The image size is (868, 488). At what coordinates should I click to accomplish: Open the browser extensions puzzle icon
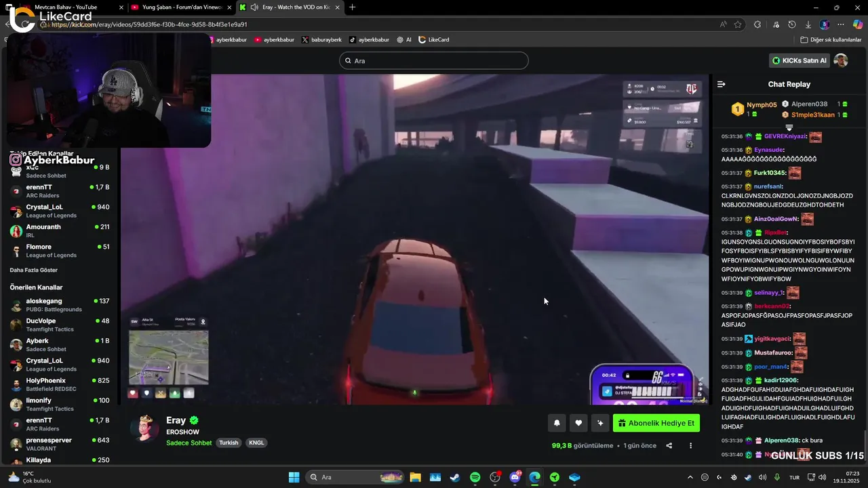click(757, 24)
